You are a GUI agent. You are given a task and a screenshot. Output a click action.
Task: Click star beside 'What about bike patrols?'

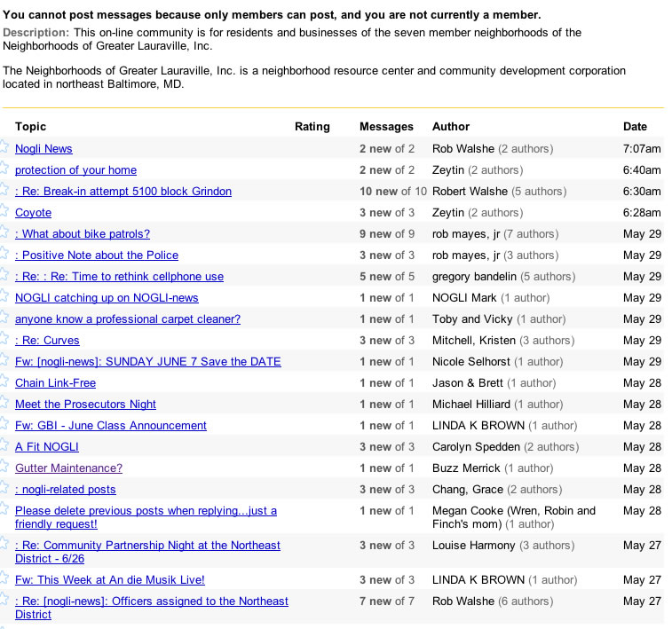point(4,233)
